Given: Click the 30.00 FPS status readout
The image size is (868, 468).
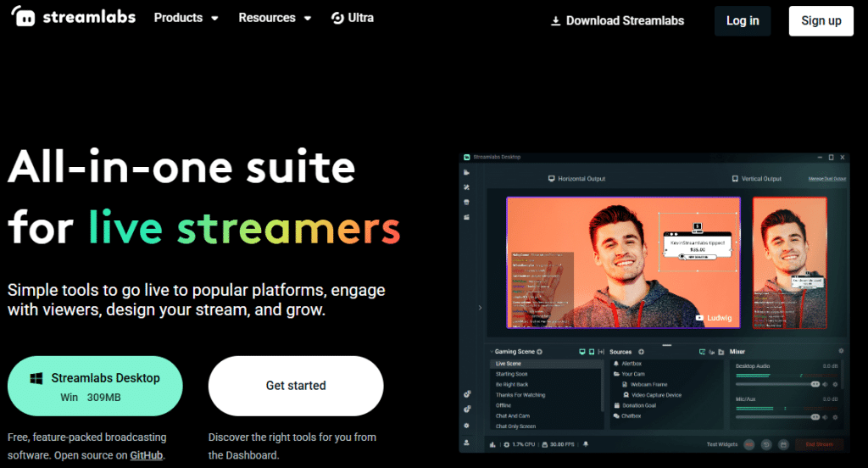Looking at the screenshot, I should [x=558, y=444].
